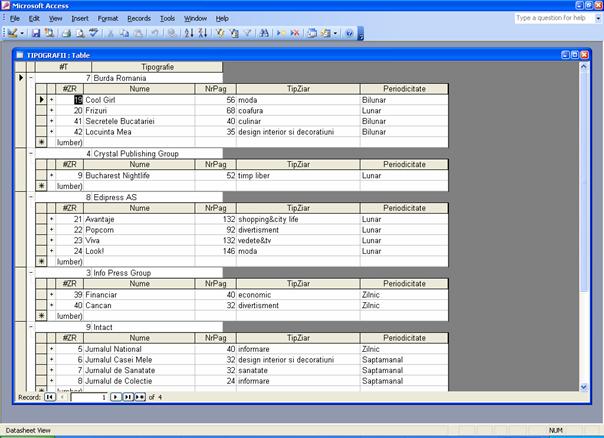Click the Delete Record toolbar icon
This screenshot has width=604, height=438.
click(295, 33)
